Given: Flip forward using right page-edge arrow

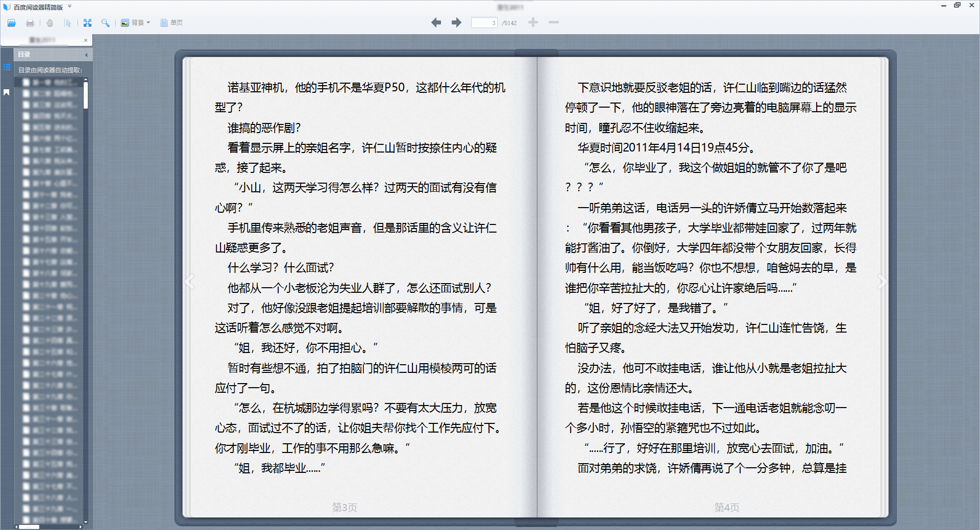Looking at the screenshot, I should (x=882, y=282).
